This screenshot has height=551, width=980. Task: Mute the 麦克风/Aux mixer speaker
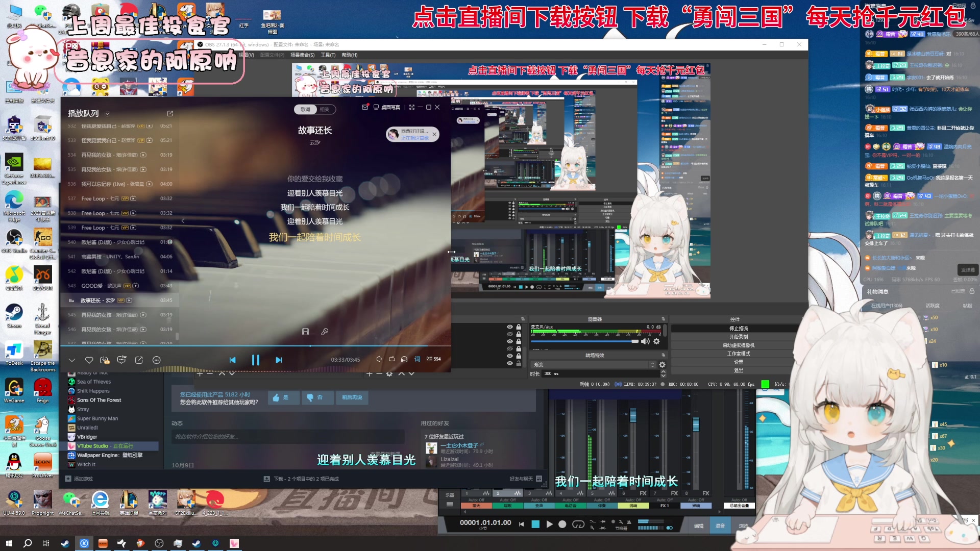click(646, 341)
